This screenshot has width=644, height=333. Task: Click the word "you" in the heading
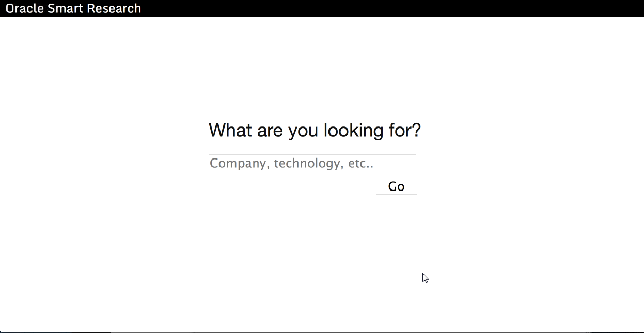303,130
